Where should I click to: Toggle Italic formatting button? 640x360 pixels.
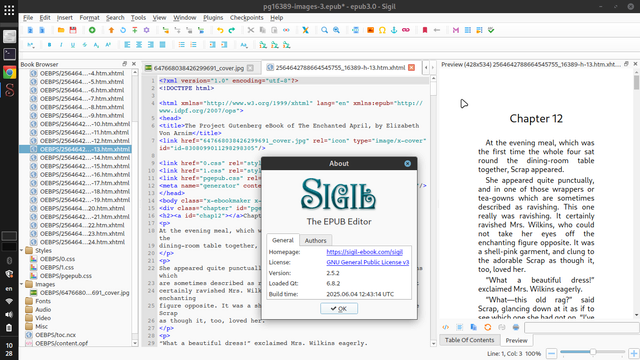click(x=61, y=45)
